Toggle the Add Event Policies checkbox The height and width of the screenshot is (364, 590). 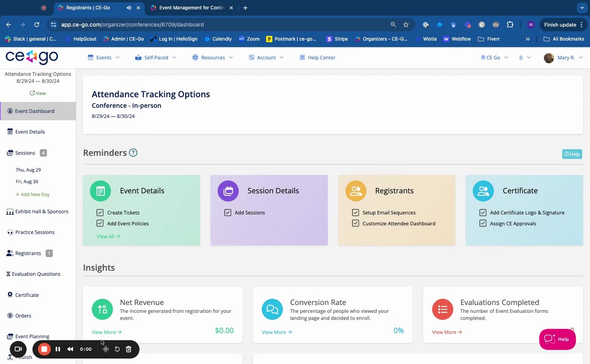click(100, 223)
